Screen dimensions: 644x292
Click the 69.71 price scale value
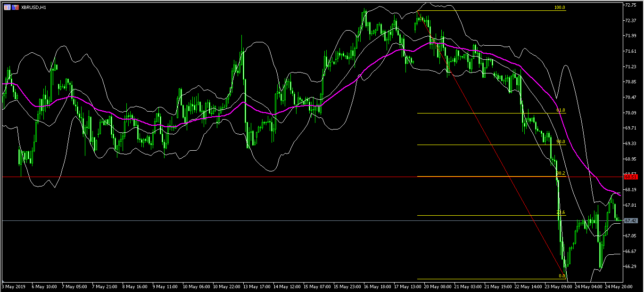pos(631,128)
